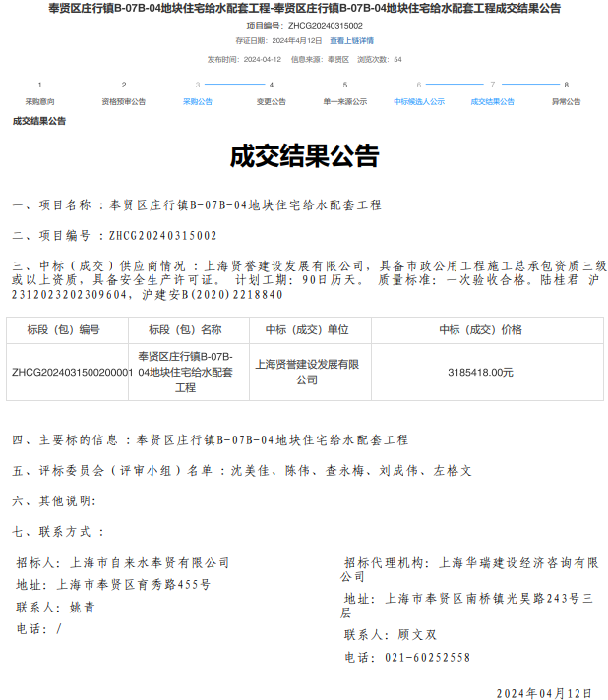Click the 查看上链详情 link
The width and height of the screenshot is (608, 700).
pyautogui.click(x=351, y=41)
